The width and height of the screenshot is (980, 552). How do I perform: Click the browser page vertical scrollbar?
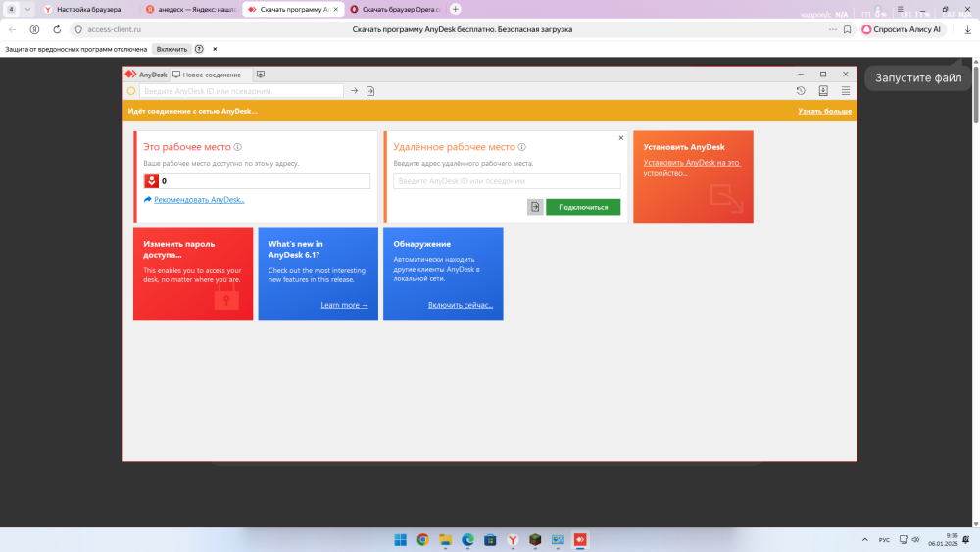976,94
